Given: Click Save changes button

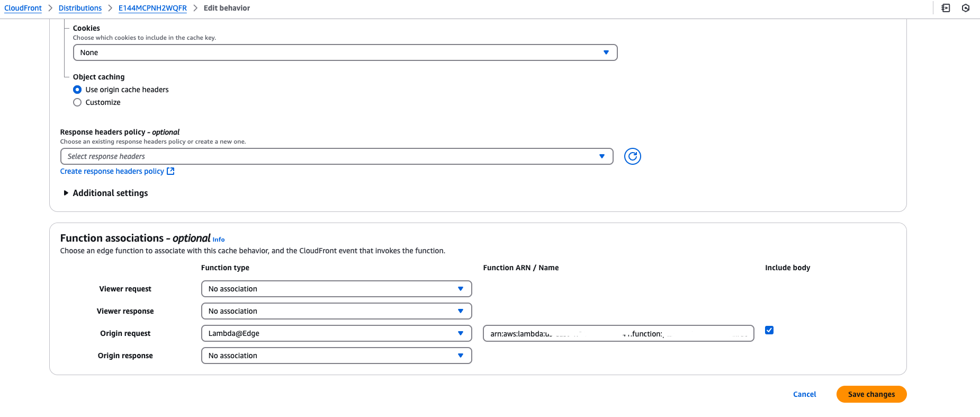Looking at the screenshot, I should (871, 394).
